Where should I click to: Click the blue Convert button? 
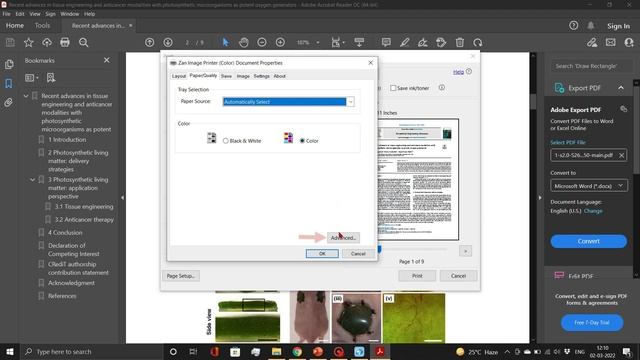[x=589, y=241]
